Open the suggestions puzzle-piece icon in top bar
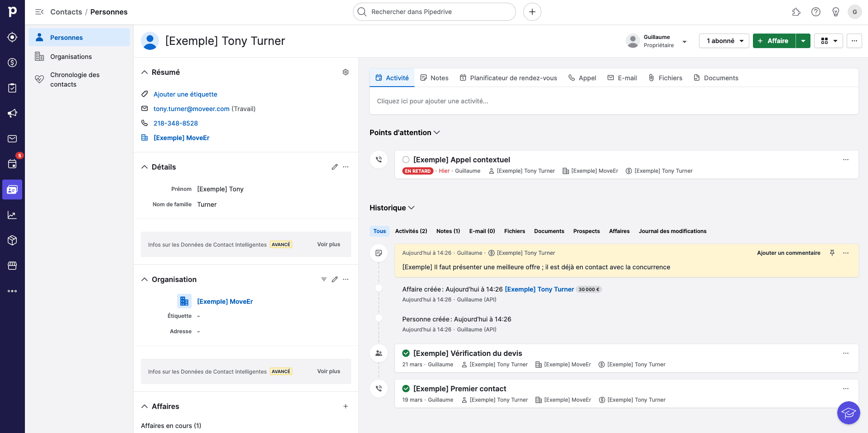 796,12
